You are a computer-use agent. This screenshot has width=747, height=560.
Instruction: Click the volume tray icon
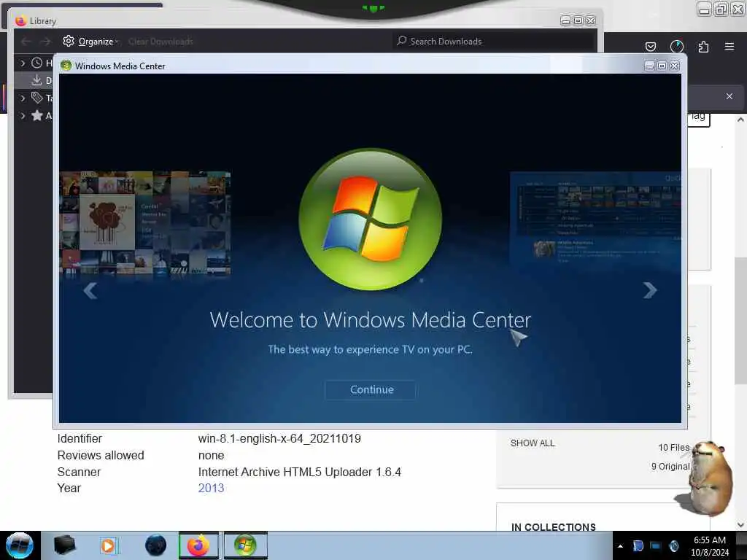click(x=673, y=546)
